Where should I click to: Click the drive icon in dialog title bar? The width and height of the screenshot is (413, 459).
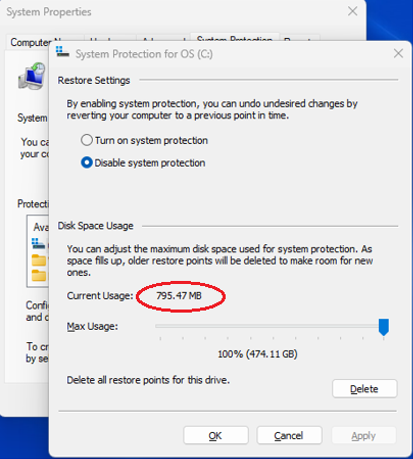(62, 52)
